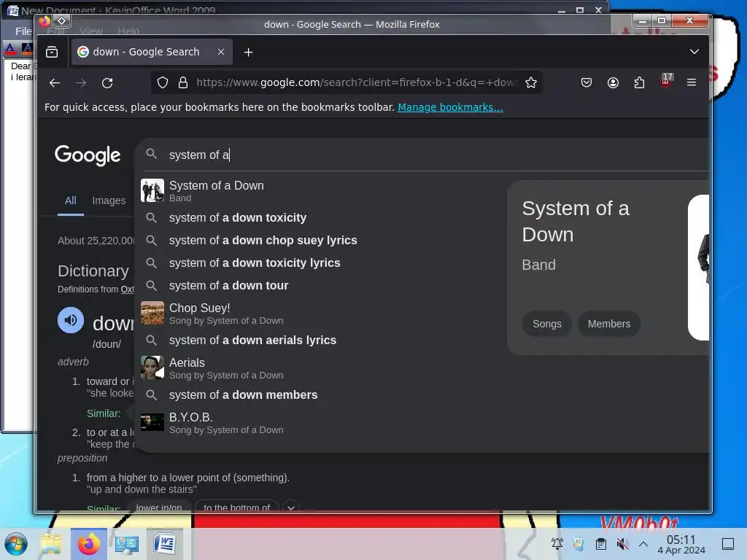The width and height of the screenshot is (747, 560).
Task: Open the Firefox hamburger application menu
Action: coord(692,83)
